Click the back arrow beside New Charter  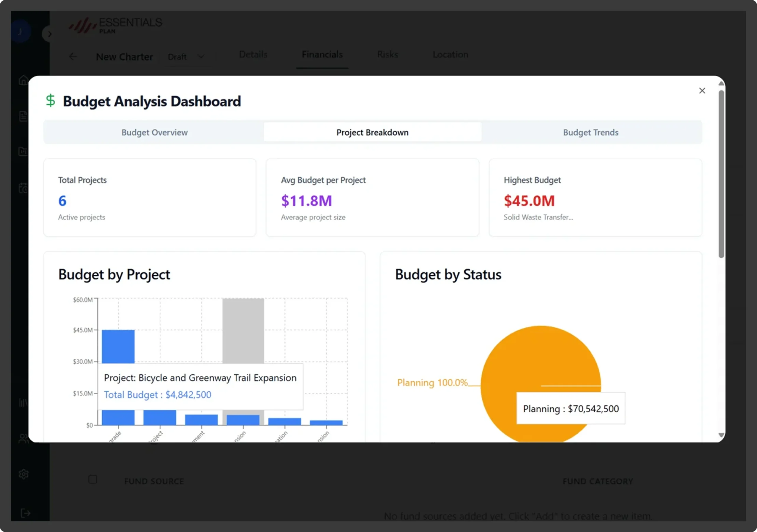(x=73, y=57)
